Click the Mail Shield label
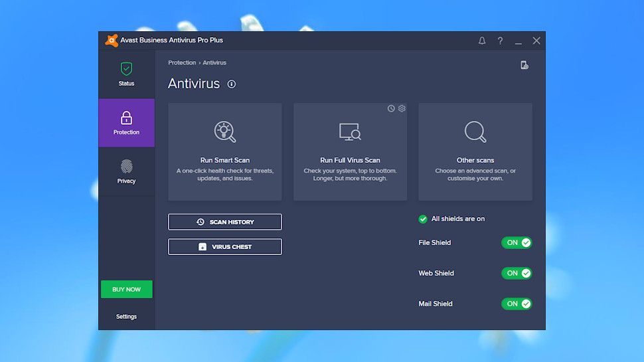644x362 pixels. click(x=436, y=304)
